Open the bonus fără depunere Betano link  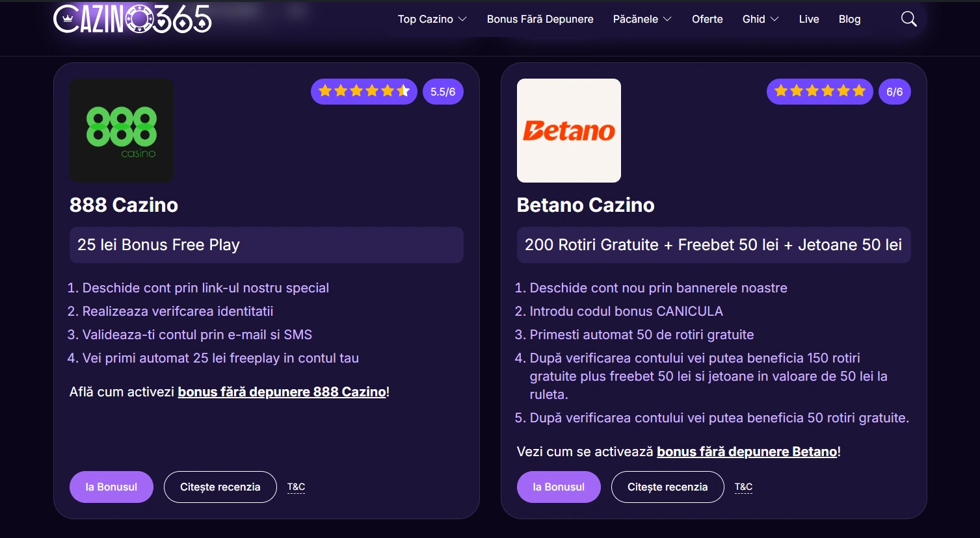coord(747,452)
